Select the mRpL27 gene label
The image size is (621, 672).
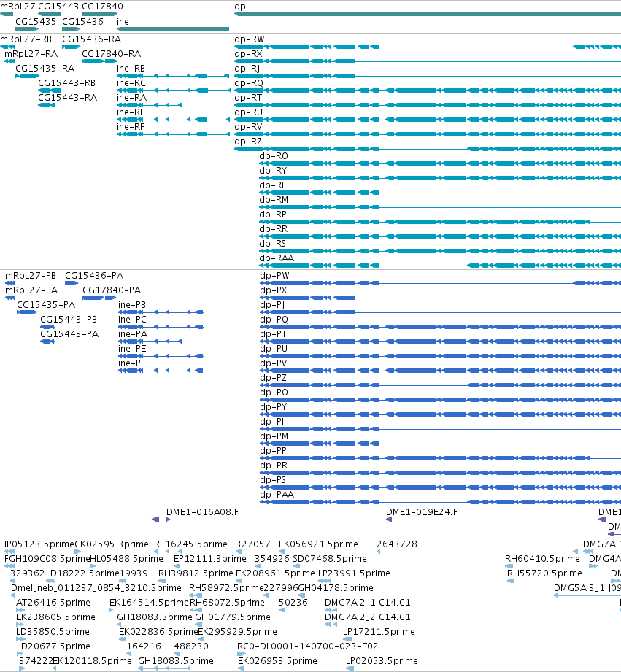click(18, 7)
